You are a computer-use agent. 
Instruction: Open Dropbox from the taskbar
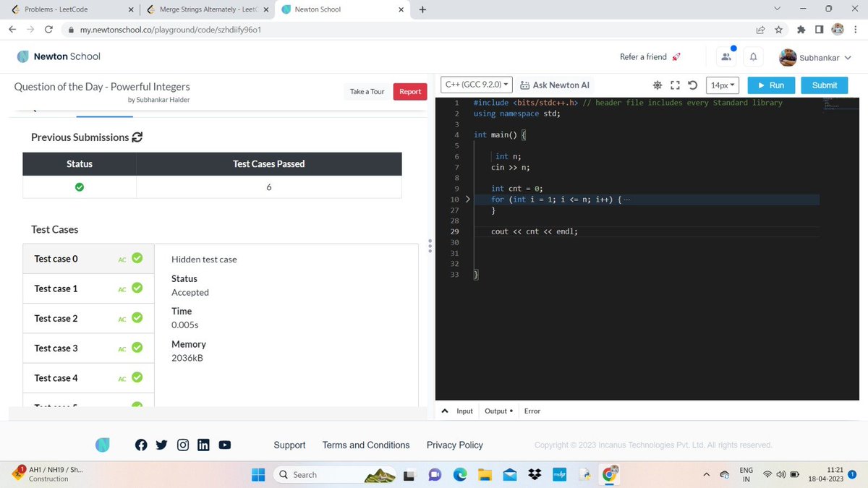[535, 475]
